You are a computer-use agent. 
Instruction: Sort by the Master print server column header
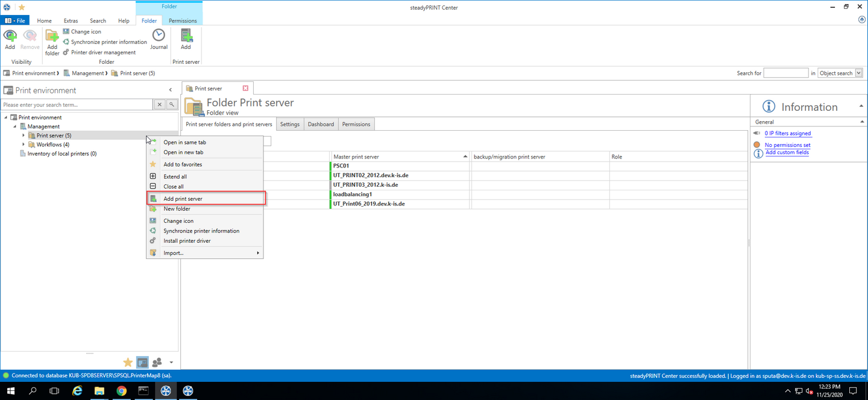(400, 157)
